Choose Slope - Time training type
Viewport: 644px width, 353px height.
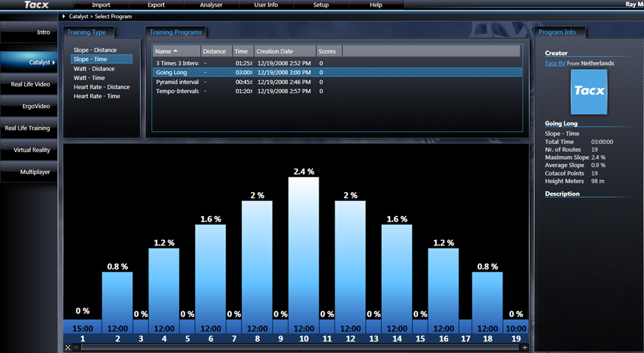(101, 59)
